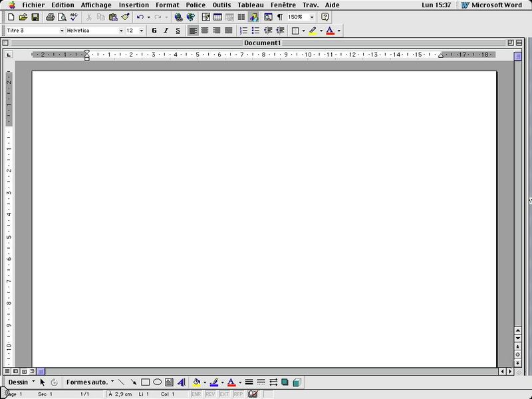Open the Tableau menu
The height and width of the screenshot is (399, 532).
click(251, 5)
